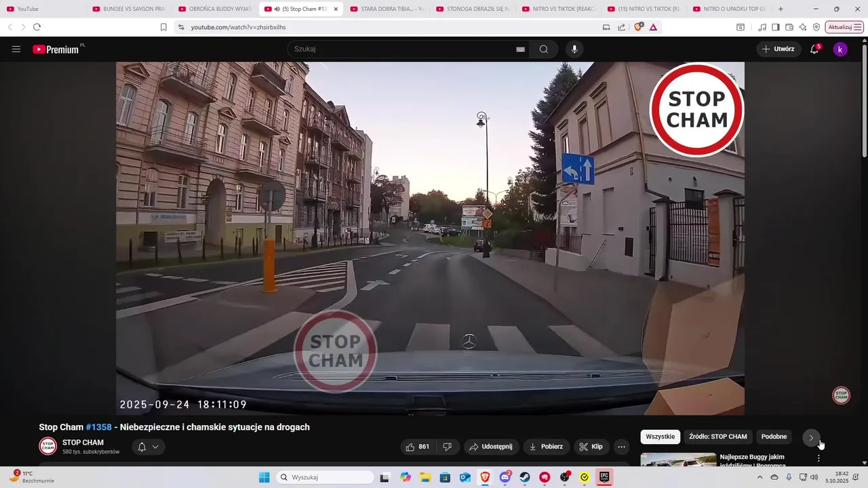Open Epic Games launcher from taskbar
Screen dimensions: 868x488
tap(604, 477)
